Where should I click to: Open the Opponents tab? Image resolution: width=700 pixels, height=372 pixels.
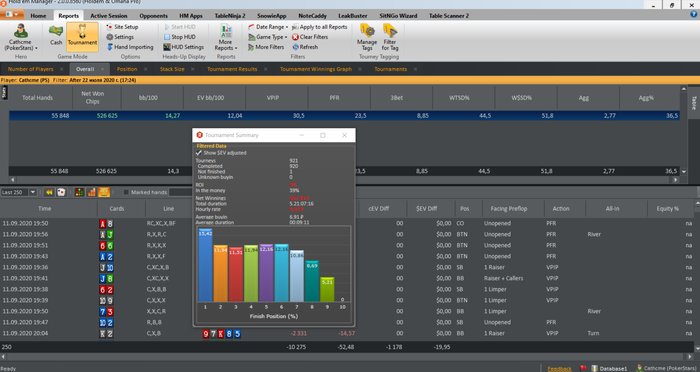[154, 16]
